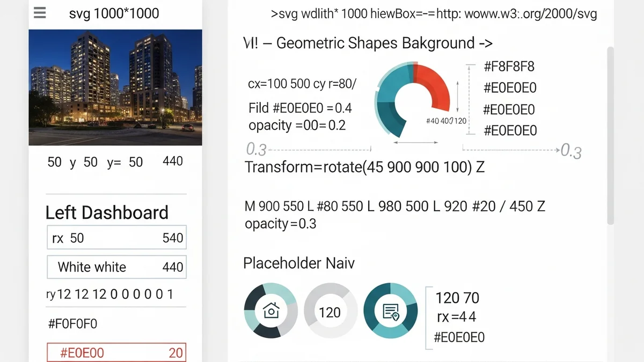Viewport: 644px width, 362px height.
Task: Focus the red-outlined #E0E00 field
Action: coord(116,352)
